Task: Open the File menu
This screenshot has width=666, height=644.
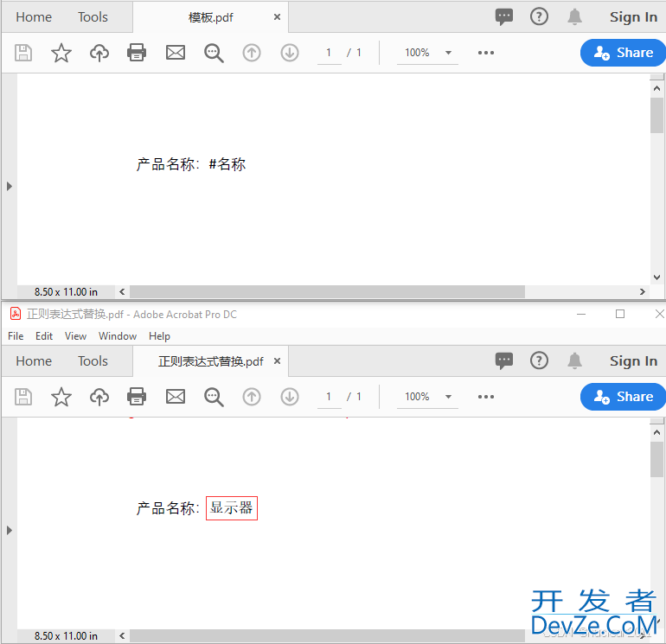Action: tap(16, 335)
